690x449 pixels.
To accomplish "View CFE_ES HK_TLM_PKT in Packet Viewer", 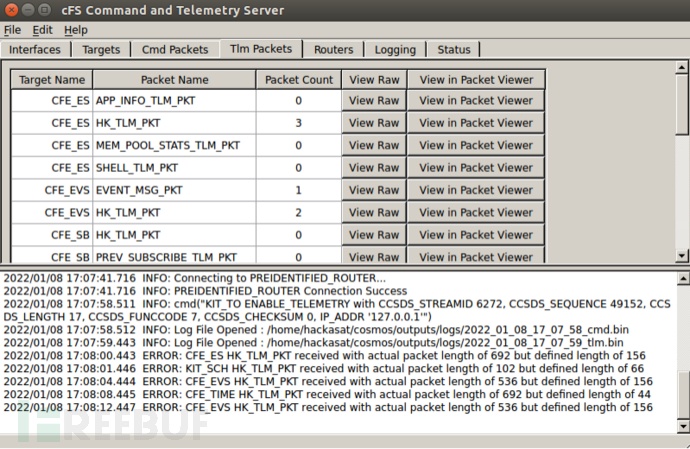I will 476,123.
